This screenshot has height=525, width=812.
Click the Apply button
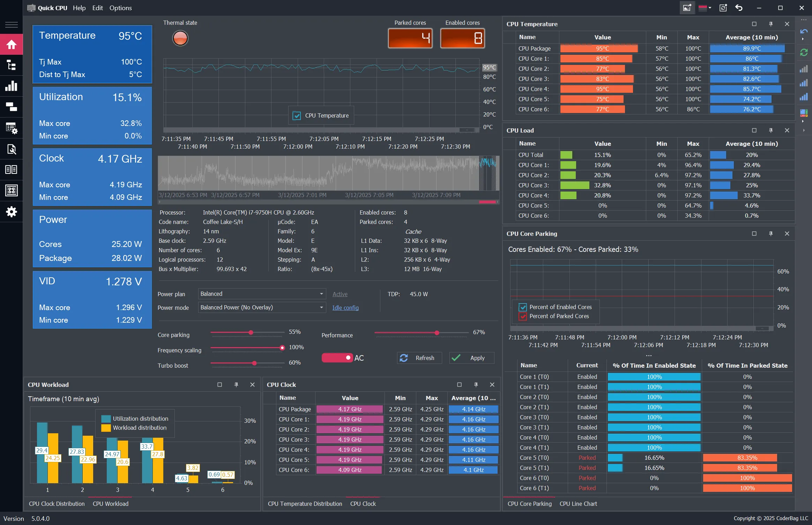tap(471, 358)
